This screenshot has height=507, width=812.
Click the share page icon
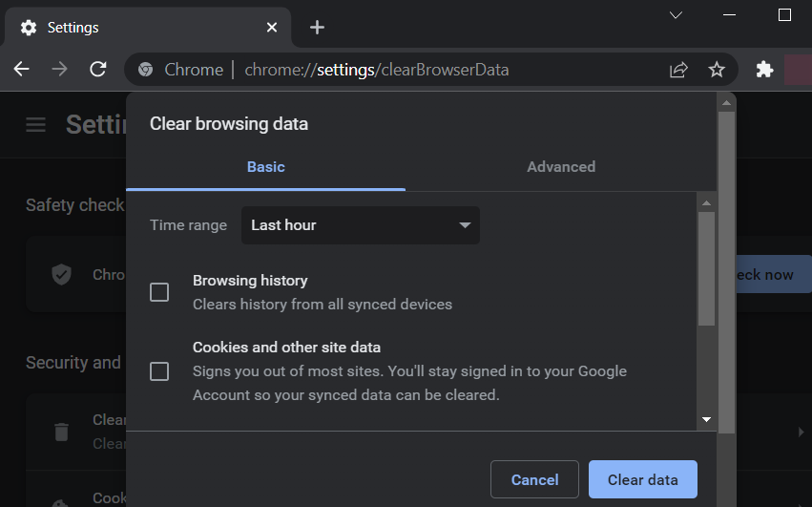pyautogui.click(x=678, y=70)
